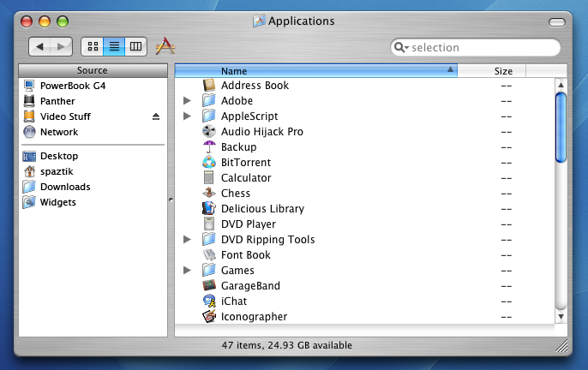Select the "Calculator" name text

point(246,177)
